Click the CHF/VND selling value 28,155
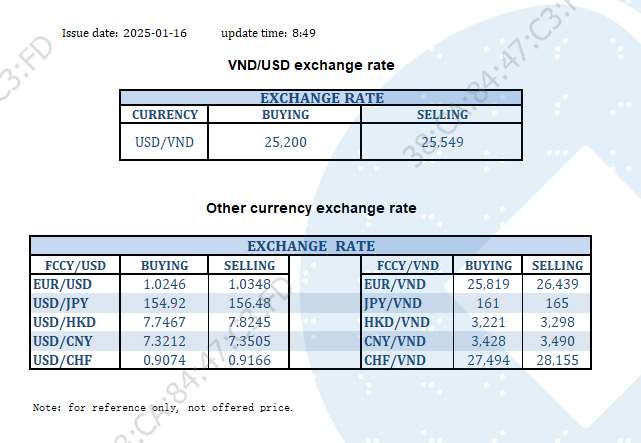Screen dimensions: 641x443 tap(557, 360)
